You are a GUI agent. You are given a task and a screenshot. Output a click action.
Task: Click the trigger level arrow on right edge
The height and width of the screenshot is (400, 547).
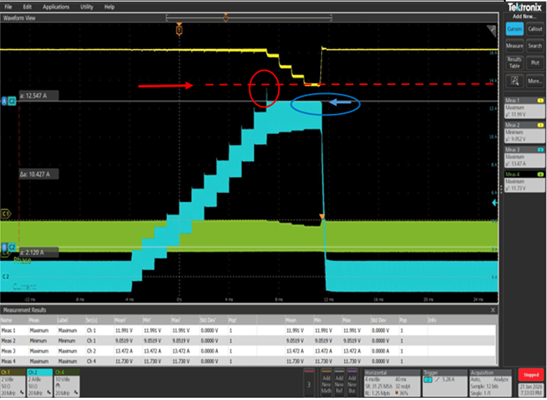[495, 203]
